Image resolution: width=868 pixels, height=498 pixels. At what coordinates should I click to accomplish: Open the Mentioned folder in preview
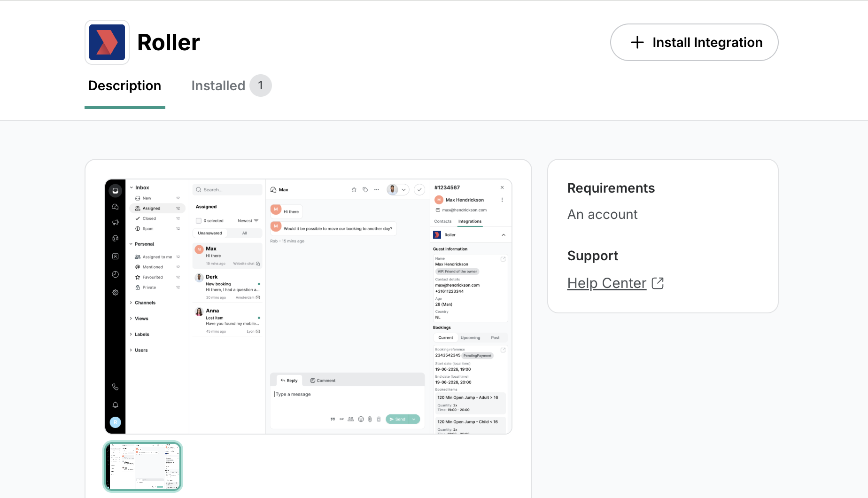157,267
